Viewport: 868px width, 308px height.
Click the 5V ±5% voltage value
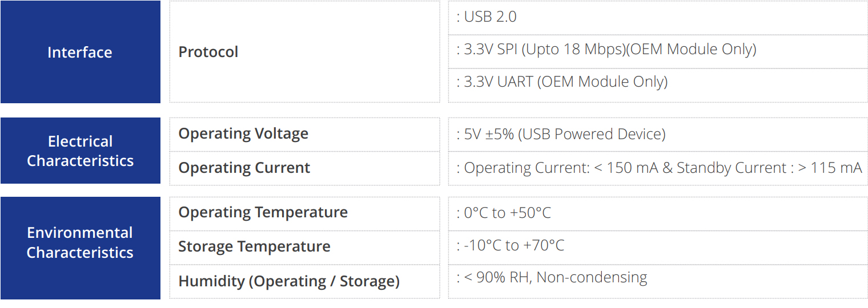click(486, 134)
